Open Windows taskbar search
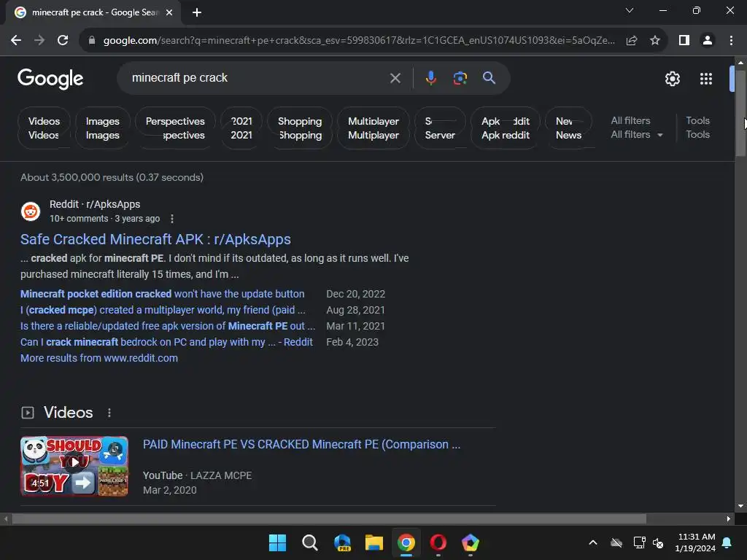 (x=309, y=542)
